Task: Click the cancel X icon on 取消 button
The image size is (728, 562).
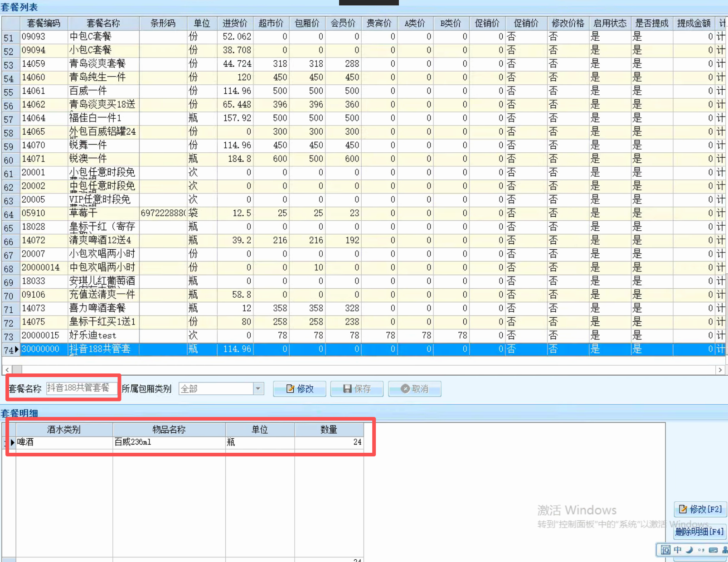Action: 407,388
